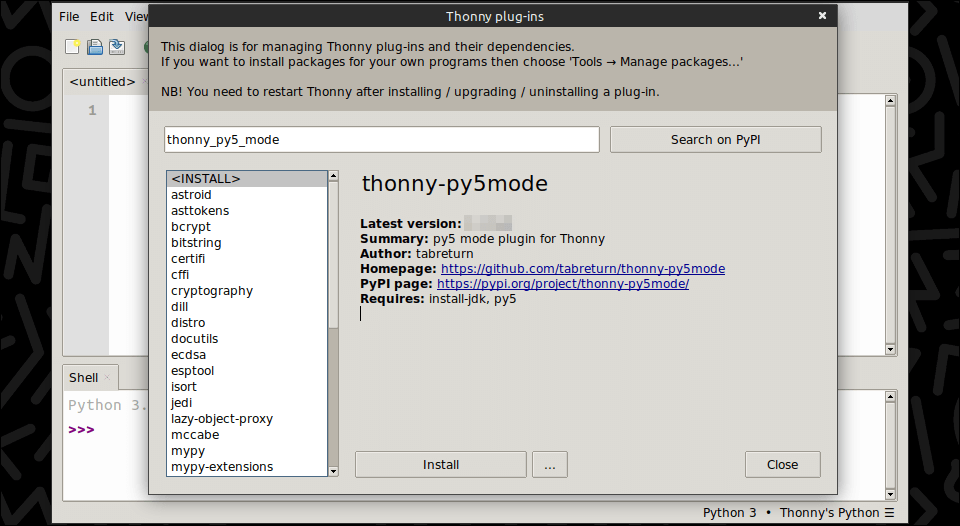Select docutils in the package list

coord(247,339)
